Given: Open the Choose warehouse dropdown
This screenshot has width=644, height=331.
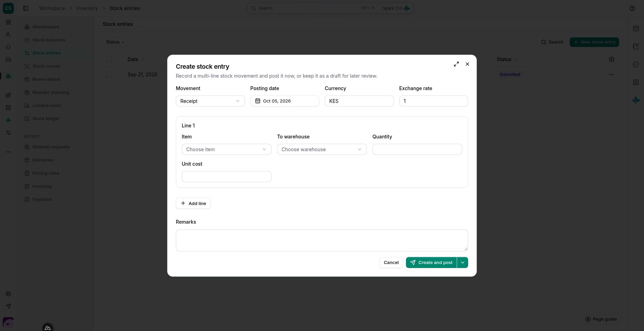Looking at the screenshot, I should 322,149.
